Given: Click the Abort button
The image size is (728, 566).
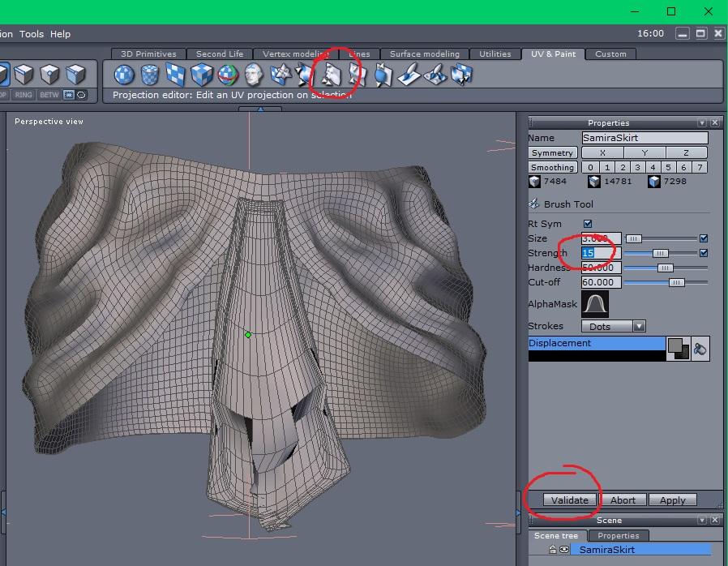Looking at the screenshot, I should [623, 500].
